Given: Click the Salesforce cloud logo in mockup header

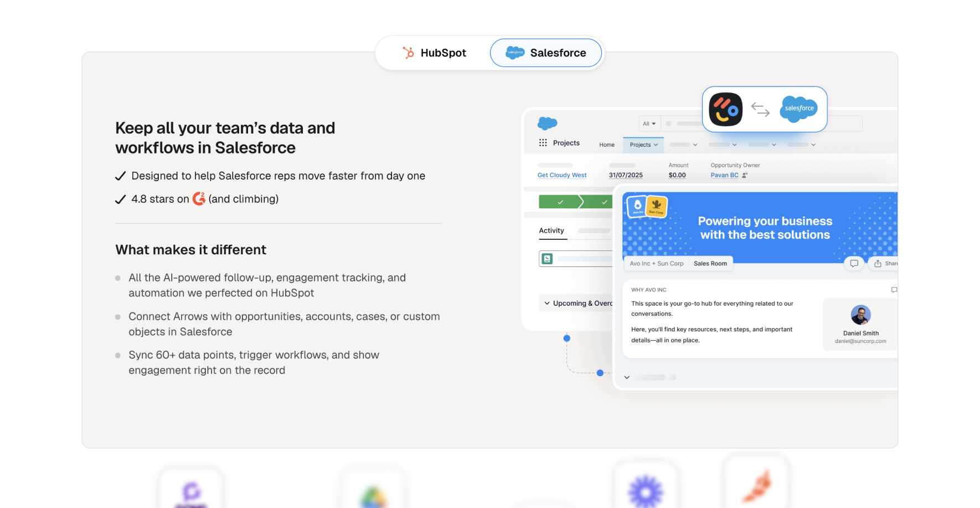Looking at the screenshot, I should click(547, 123).
